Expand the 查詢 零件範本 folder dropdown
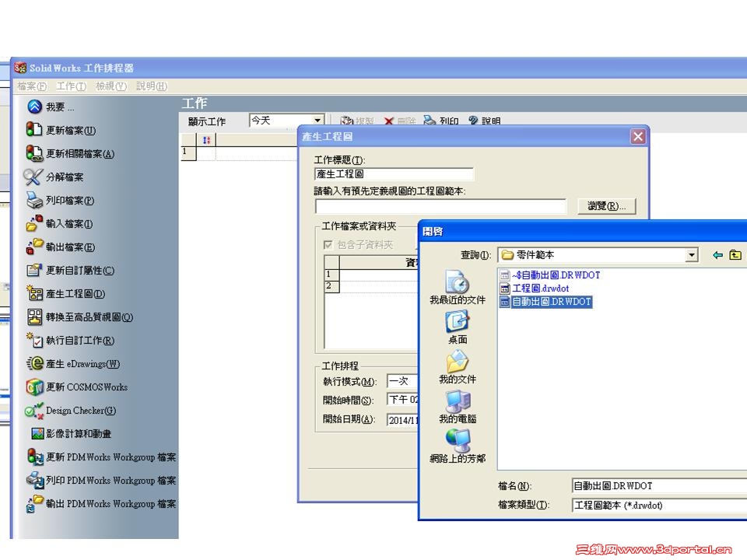Screen dimensions: 747x560 coord(691,255)
